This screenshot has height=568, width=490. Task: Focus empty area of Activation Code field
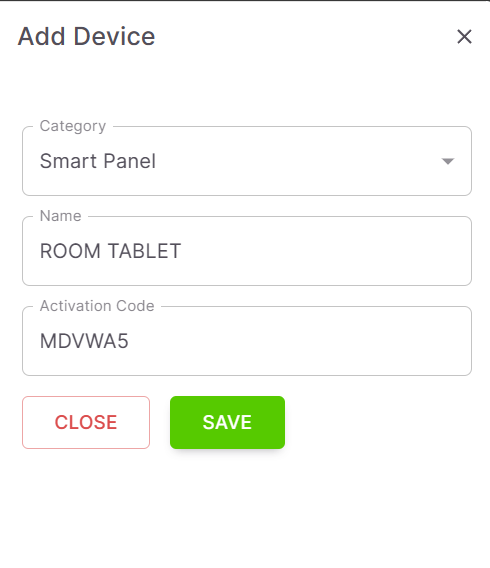point(301,341)
